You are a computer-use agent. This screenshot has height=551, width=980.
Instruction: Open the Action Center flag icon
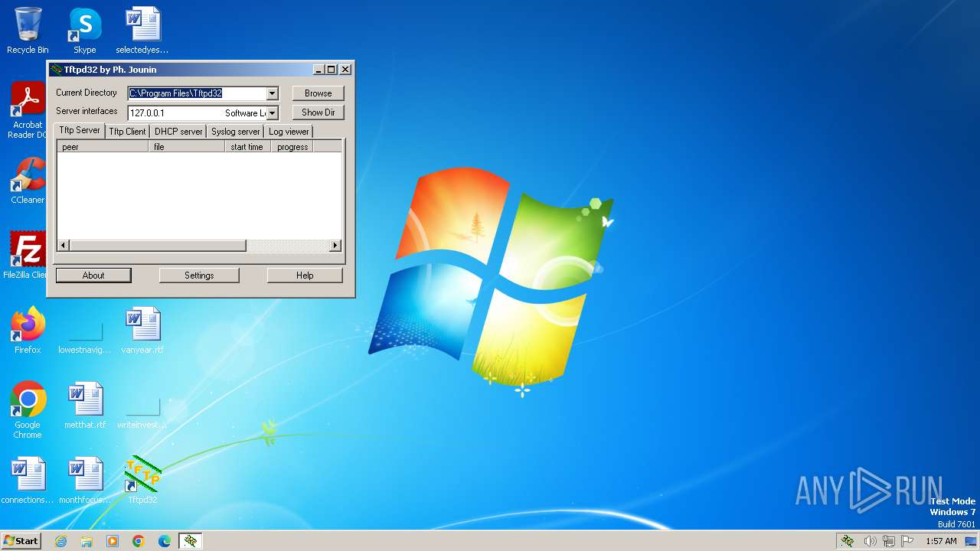pyautogui.click(x=907, y=541)
